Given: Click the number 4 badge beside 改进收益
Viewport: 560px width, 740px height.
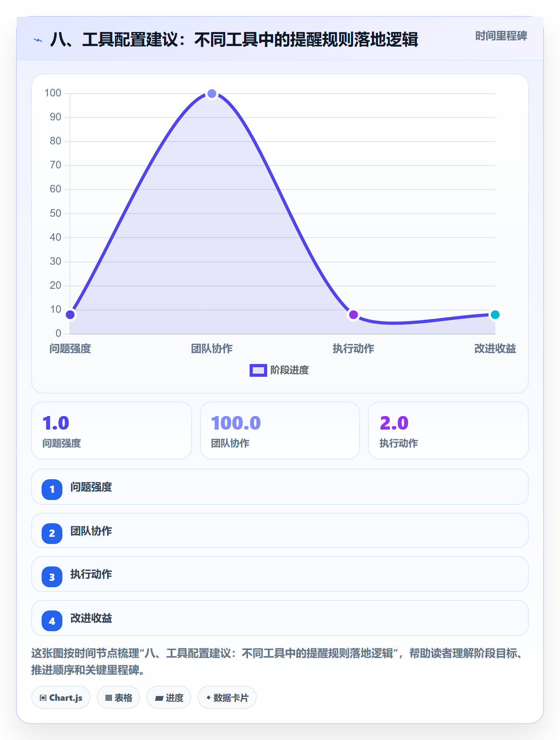Looking at the screenshot, I should click(52, 621).
